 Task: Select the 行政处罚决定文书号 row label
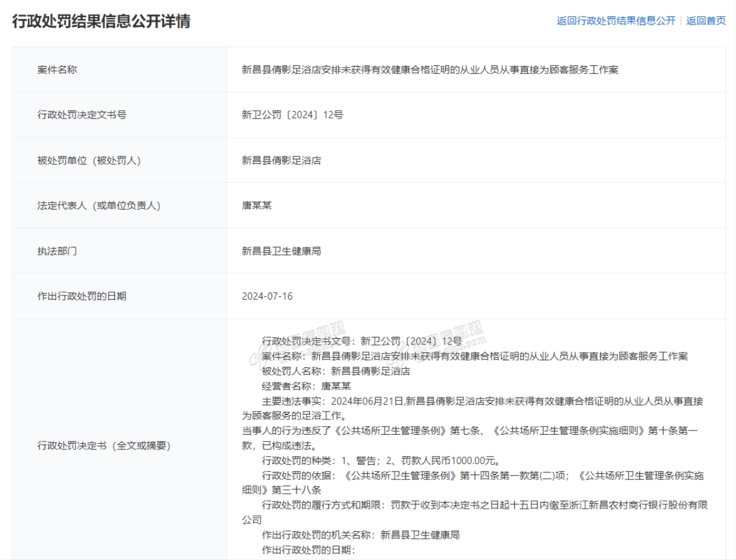82,115
